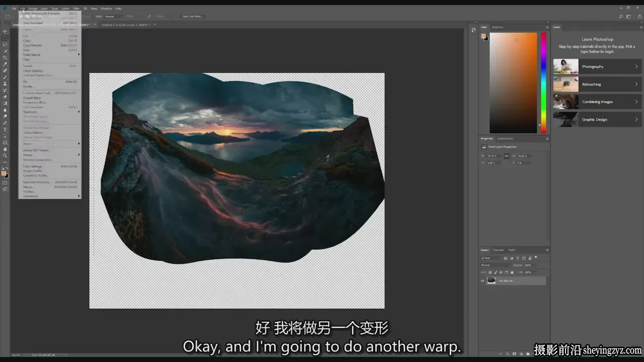Viewport: 644px width, 362px height.
Task: Click the layer style fx icon
Action: click(x=508, y=354)
